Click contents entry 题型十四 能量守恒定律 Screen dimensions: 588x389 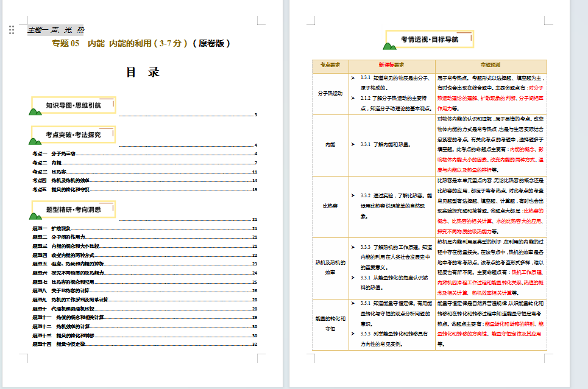click(145, 345)
